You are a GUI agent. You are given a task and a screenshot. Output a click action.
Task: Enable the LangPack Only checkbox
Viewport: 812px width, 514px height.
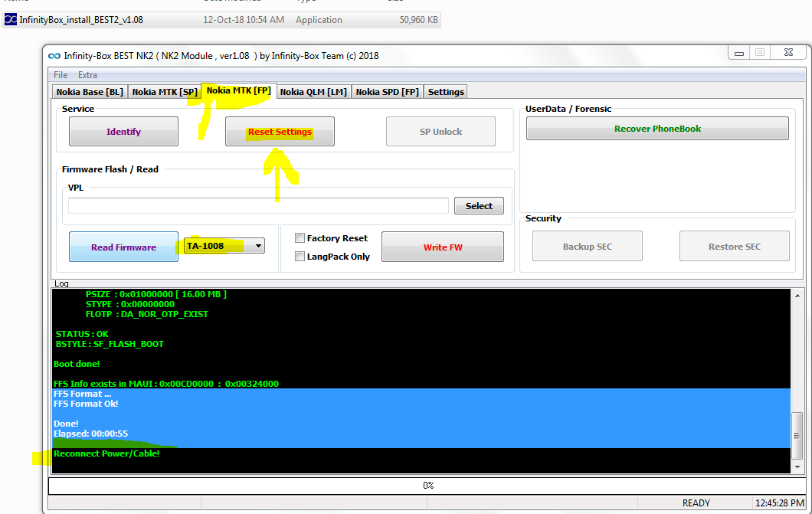tap(300, 256)
